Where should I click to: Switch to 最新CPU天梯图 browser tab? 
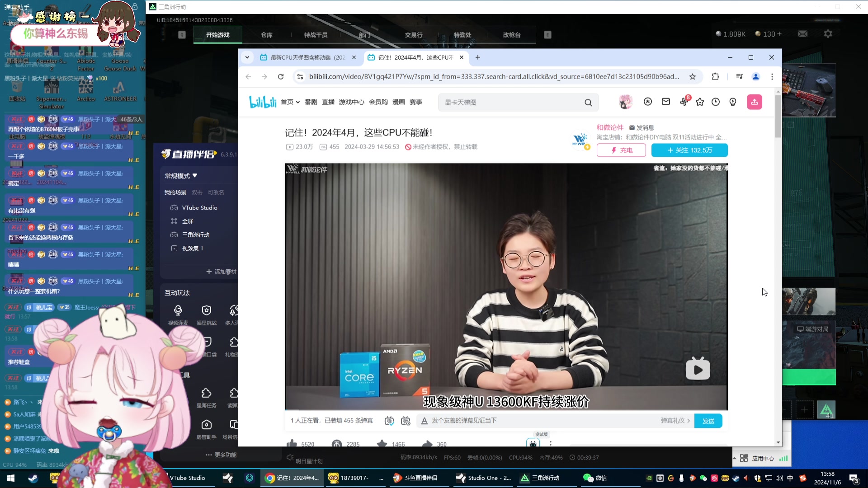click(x=308, y=57)
